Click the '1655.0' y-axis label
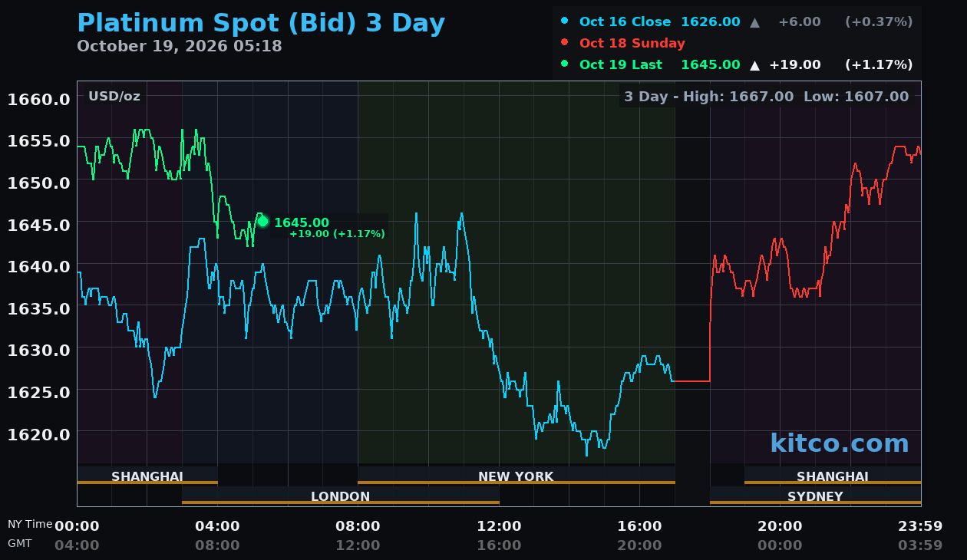 click(38, 141)
